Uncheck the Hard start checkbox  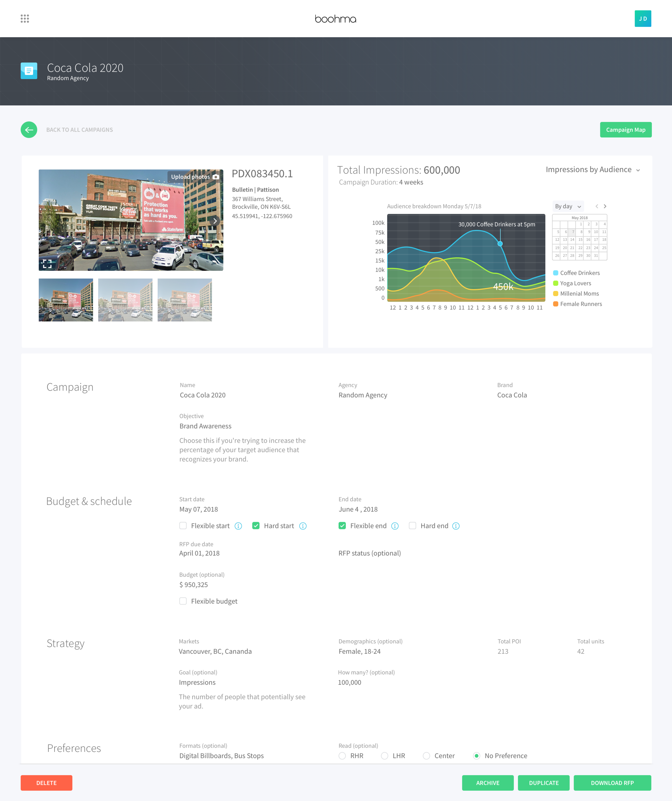256,526
